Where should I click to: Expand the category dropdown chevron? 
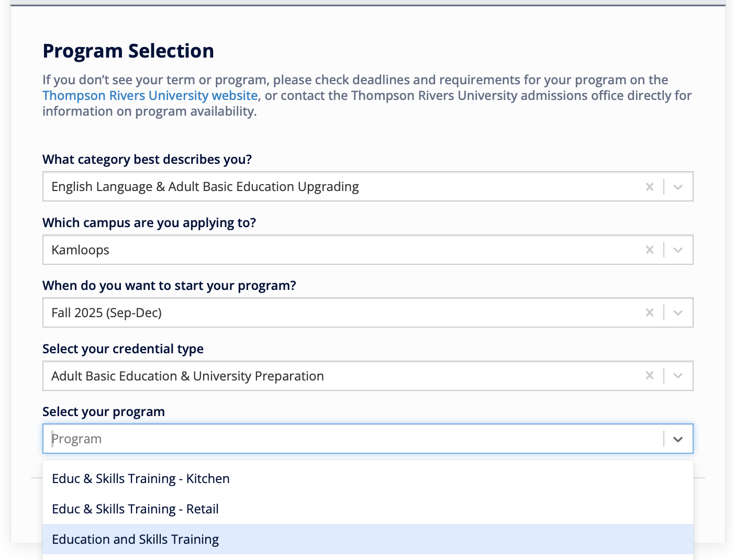click(x=678, y=187)
